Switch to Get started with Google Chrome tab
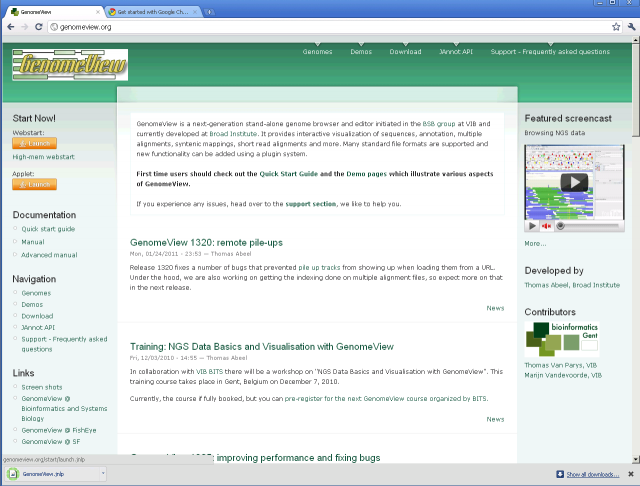640x486 pixels. [153, 12]
